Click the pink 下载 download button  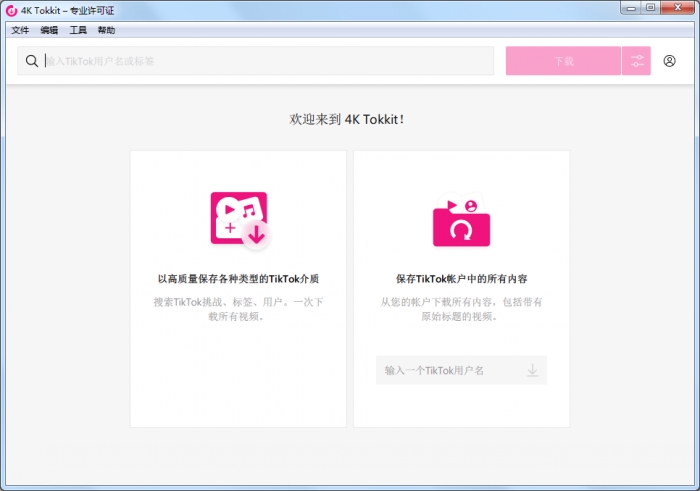[x=563, y=61]
